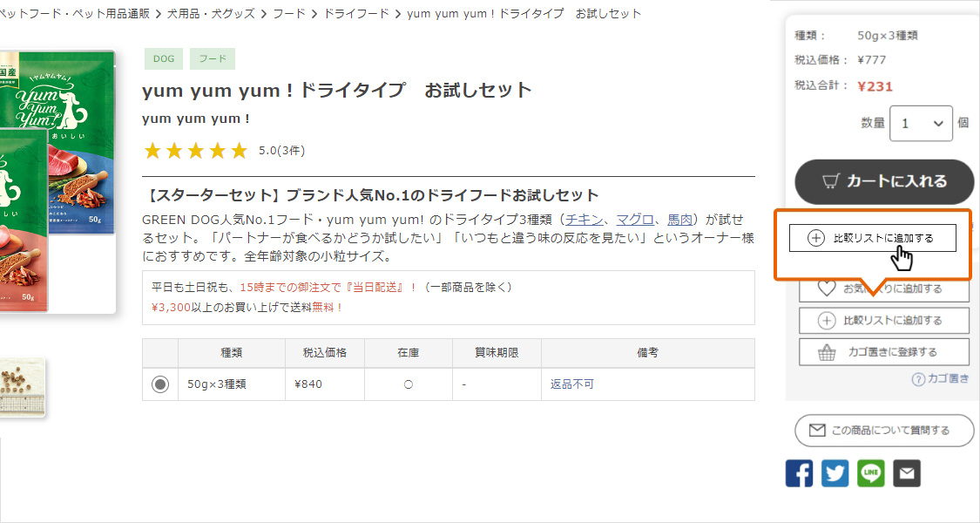The width and height of the screenshot is (980, 523).
Task: Click the ¥777 税込価格 value
Action: coord(872,60)
